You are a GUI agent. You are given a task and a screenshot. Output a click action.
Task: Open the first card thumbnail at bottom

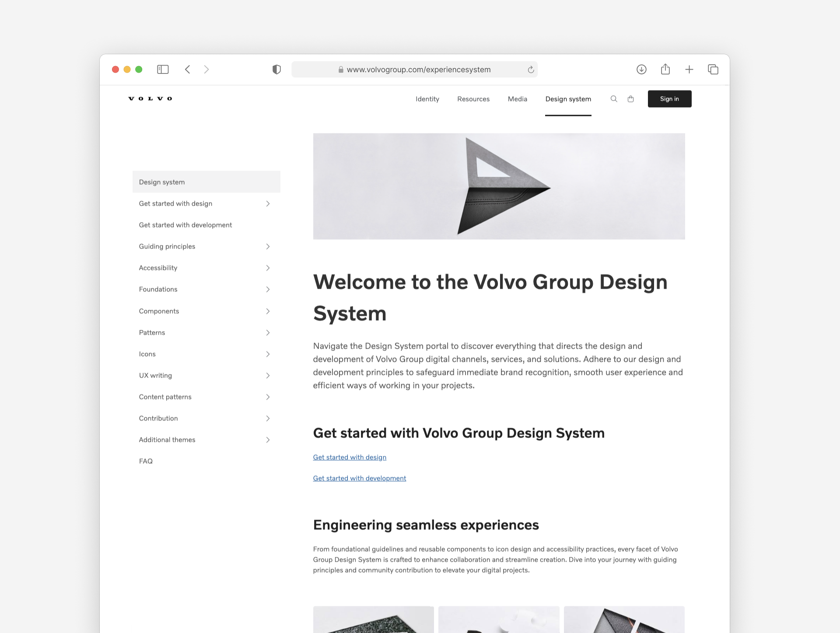click(374, 619)
